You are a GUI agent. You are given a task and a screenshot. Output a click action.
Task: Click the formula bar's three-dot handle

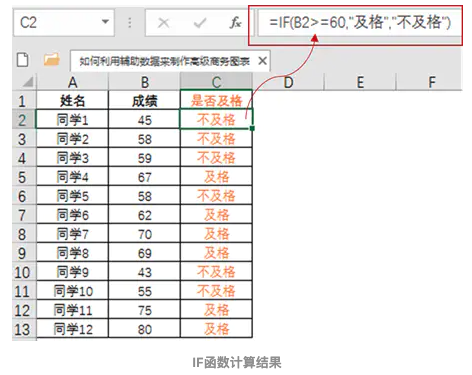pyautogui.click(x=130, y=23)
